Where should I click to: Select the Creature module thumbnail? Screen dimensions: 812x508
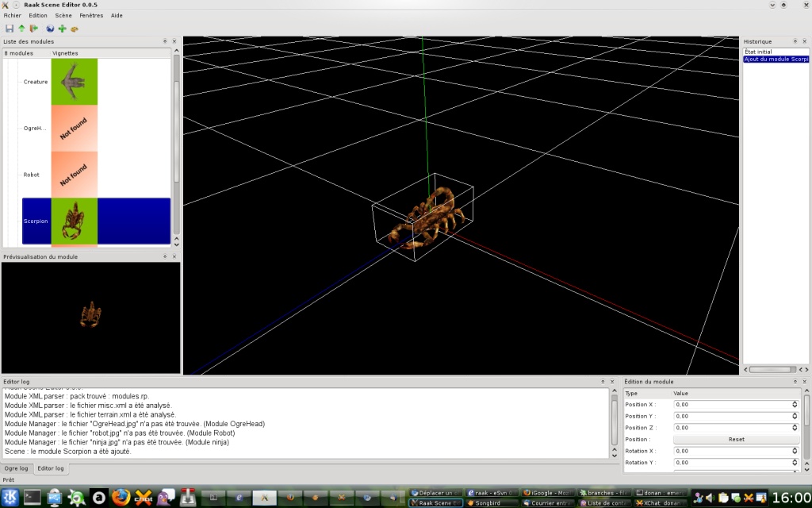point(74,82)
